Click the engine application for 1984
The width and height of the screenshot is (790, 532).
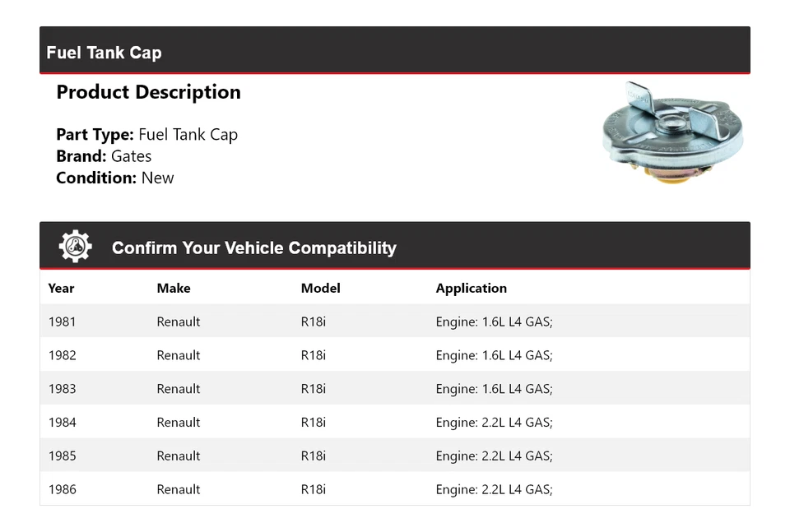tap(494, 423)
